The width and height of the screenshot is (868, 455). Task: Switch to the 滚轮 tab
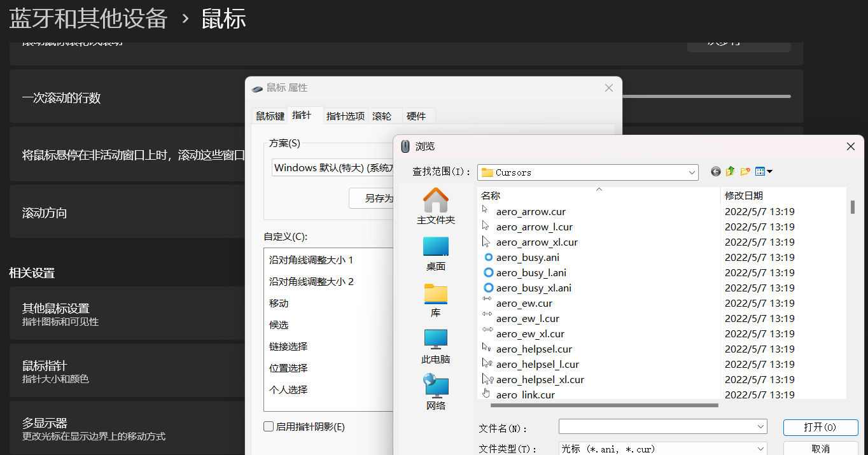click(x=382, y=116)
